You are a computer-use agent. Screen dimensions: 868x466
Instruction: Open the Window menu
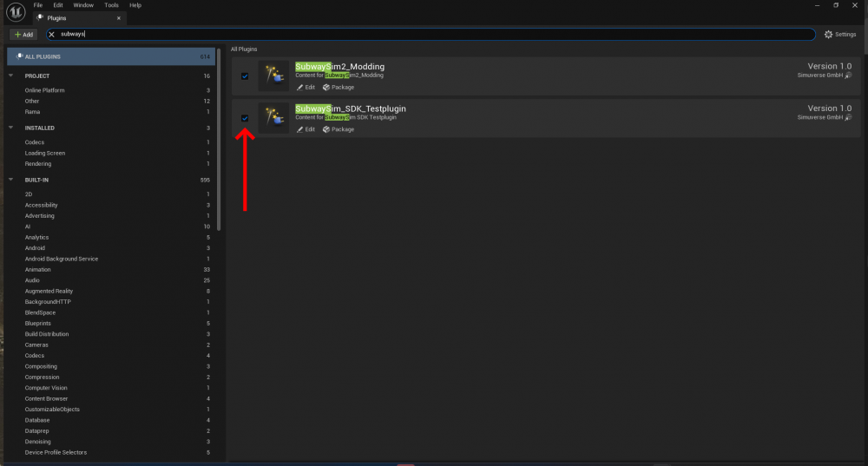coord(83,5)
